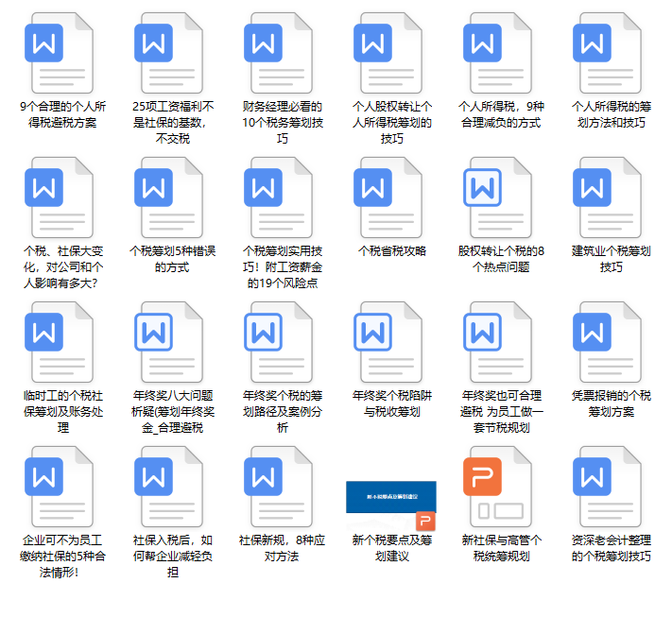Click the 年终奖个税陷阱与税收筹划 document icon
This screenshot has height=617, width=672.
(x=388, y=342)
